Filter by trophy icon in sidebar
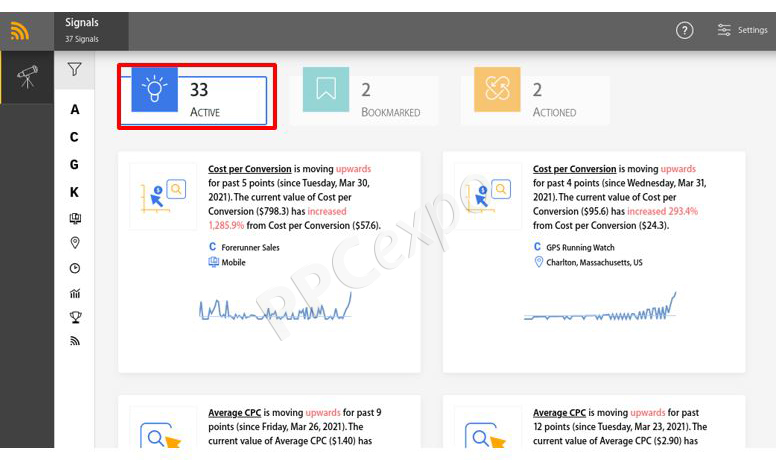Screen dimensions: 776x464 pyautogui.click(x=75, y=317)
